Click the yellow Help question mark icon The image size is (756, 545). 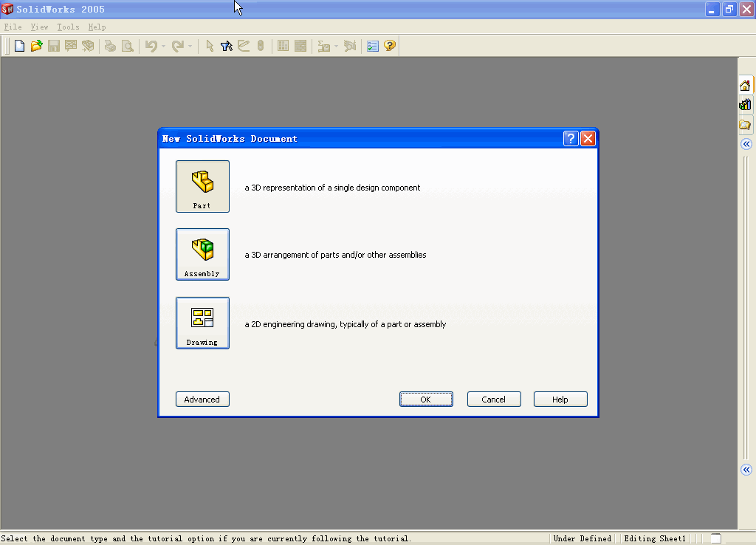pyautogui.click(x=390, y=46)
